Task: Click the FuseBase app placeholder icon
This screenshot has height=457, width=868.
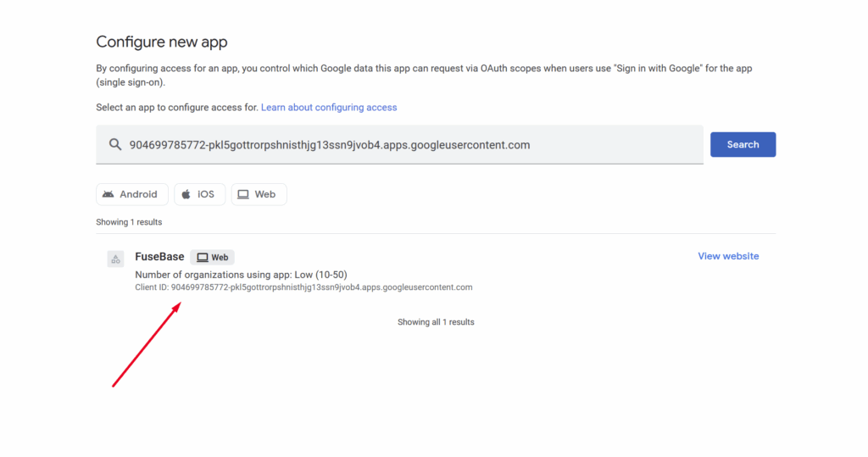Action: point(116,259)
